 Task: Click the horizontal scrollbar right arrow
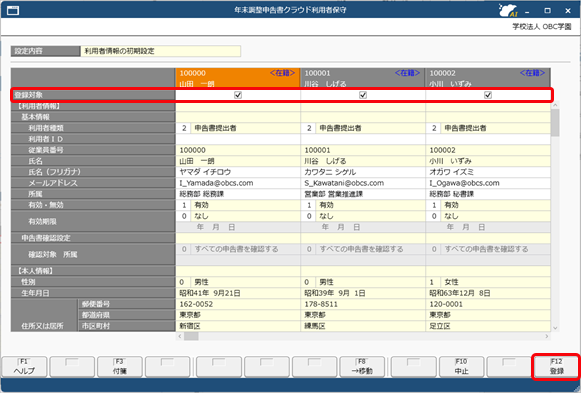point(547,336)
